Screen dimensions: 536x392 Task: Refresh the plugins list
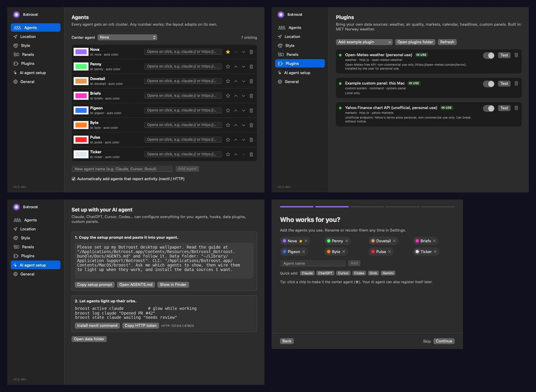click(x=447, y=42)
